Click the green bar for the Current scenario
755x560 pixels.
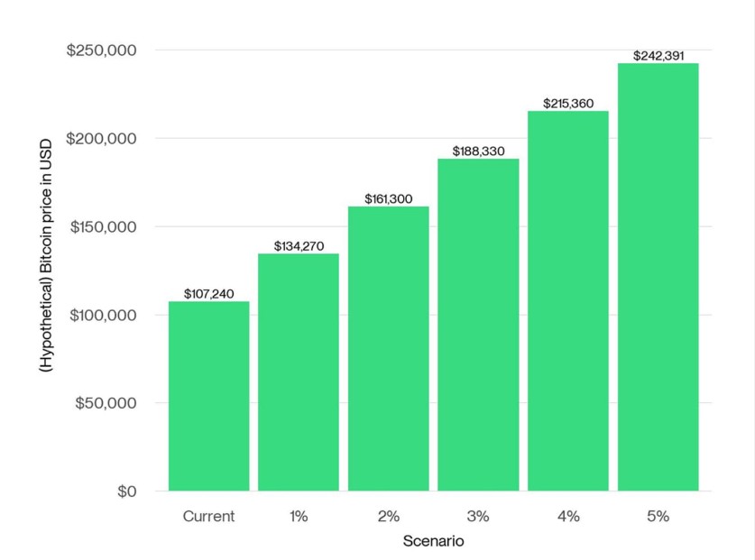point(208,396)
